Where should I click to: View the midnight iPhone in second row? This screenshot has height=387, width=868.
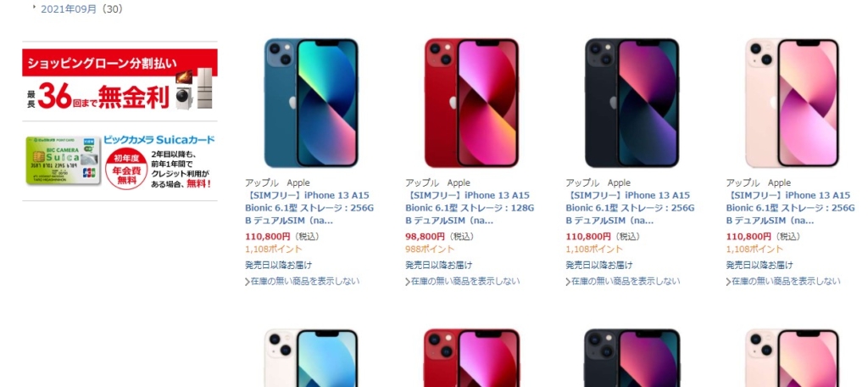tap(632, 357)
